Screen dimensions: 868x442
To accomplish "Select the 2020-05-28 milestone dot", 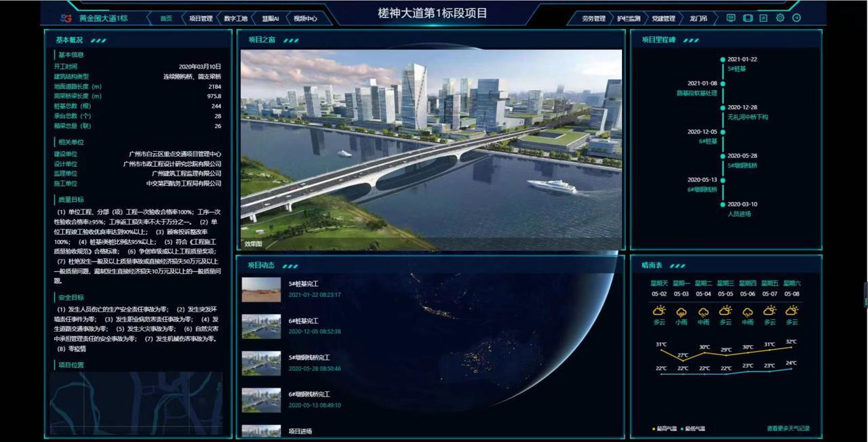I will 723,156.
